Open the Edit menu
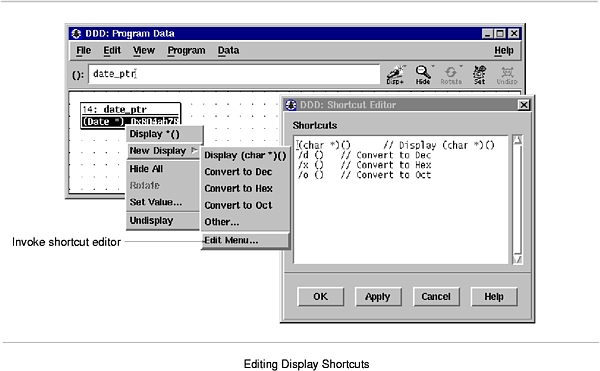 pyautogui.click(x=112, y=50)
